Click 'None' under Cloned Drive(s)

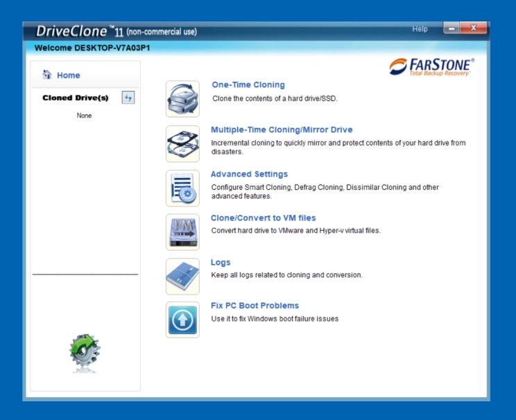point(84,116)
